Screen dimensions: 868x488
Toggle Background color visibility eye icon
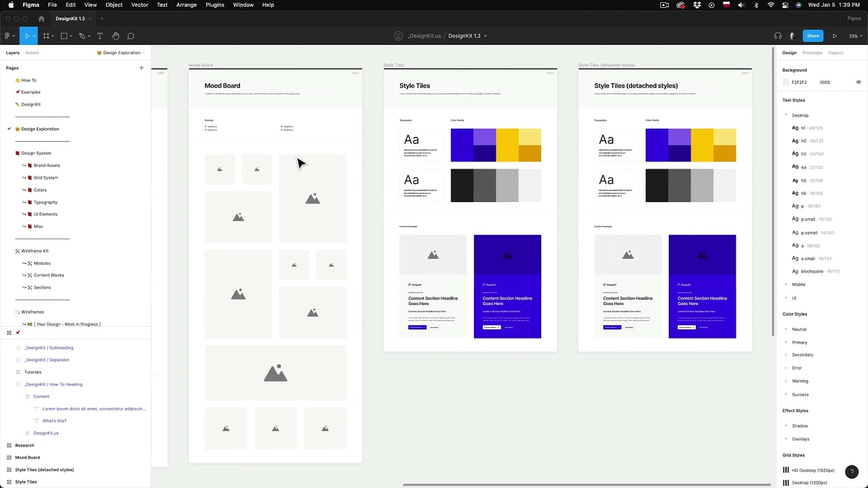coord(859,82)
